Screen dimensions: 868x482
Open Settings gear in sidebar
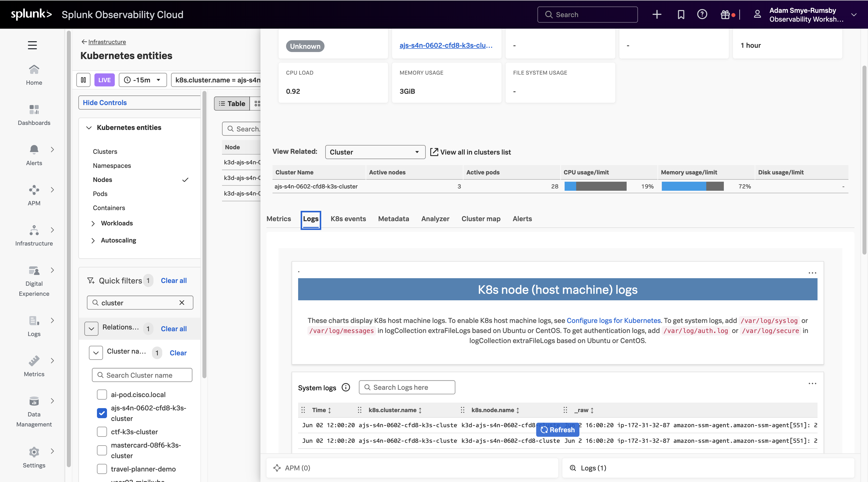34,452
